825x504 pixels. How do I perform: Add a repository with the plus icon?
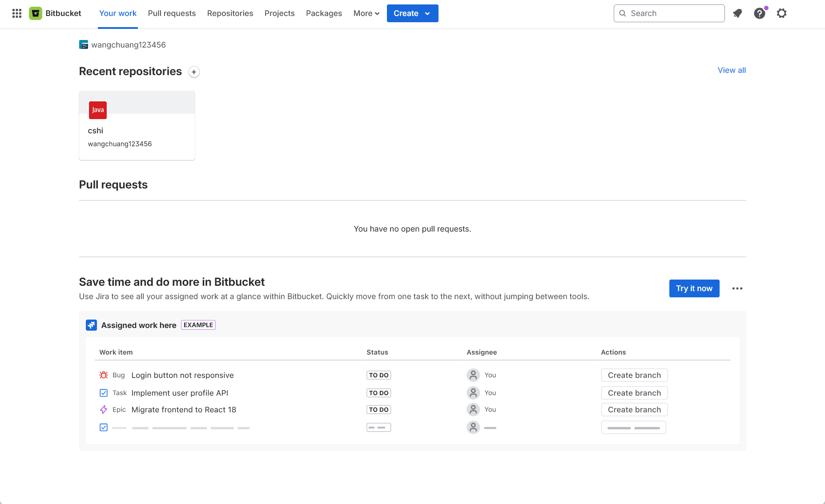pyautogui.click(x=194, y=72)
